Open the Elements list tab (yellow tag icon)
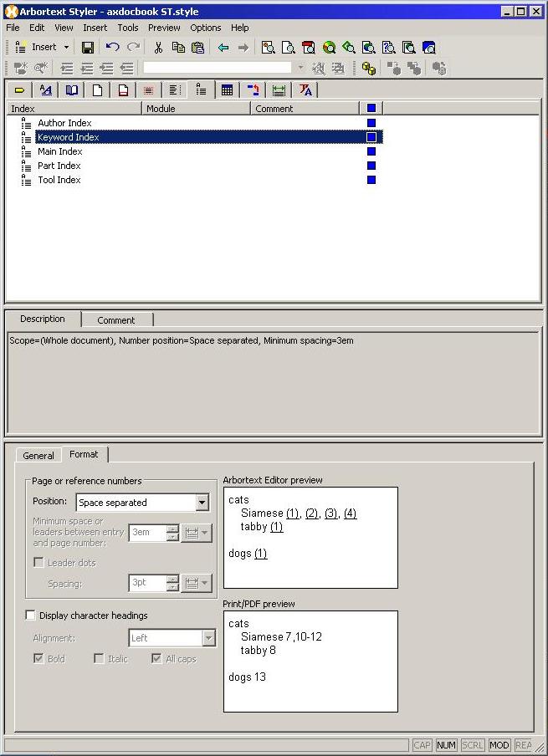Screen dimensions: 548x756 [20, 90]
